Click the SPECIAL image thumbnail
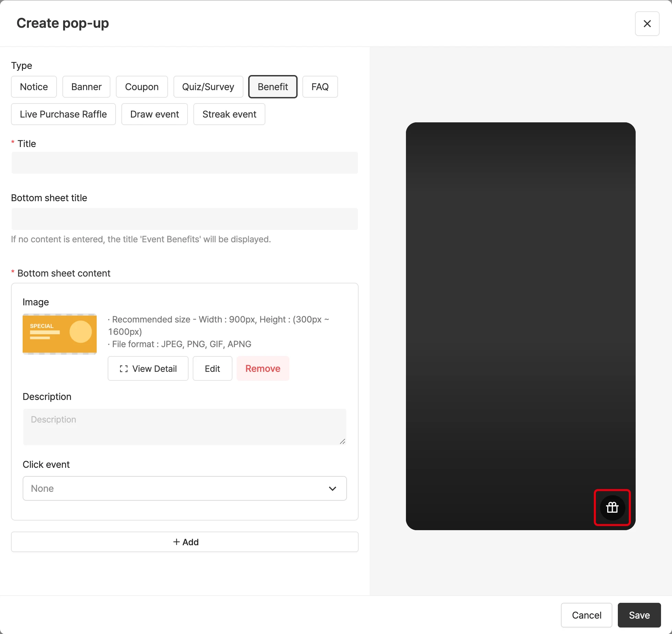The height and width of the screenshot is (634, 672). pyautogui.click(x=60, y=334)
